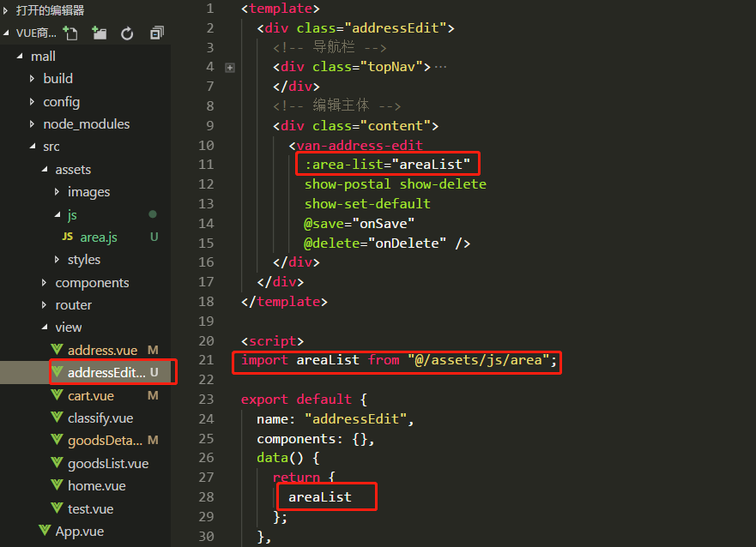The image size is (756, 547).
Task: Expand the router folder
Action: pos(44,305)
